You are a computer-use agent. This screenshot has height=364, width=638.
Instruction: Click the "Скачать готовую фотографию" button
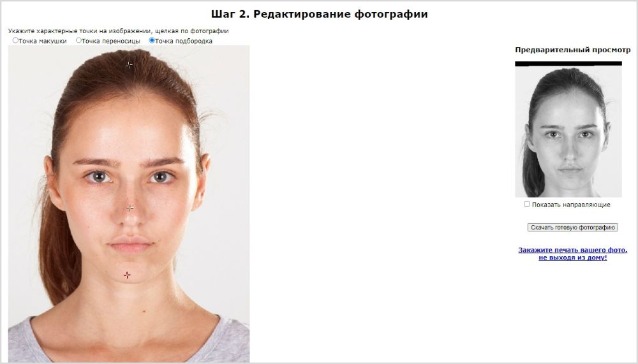tap(572, 228)
